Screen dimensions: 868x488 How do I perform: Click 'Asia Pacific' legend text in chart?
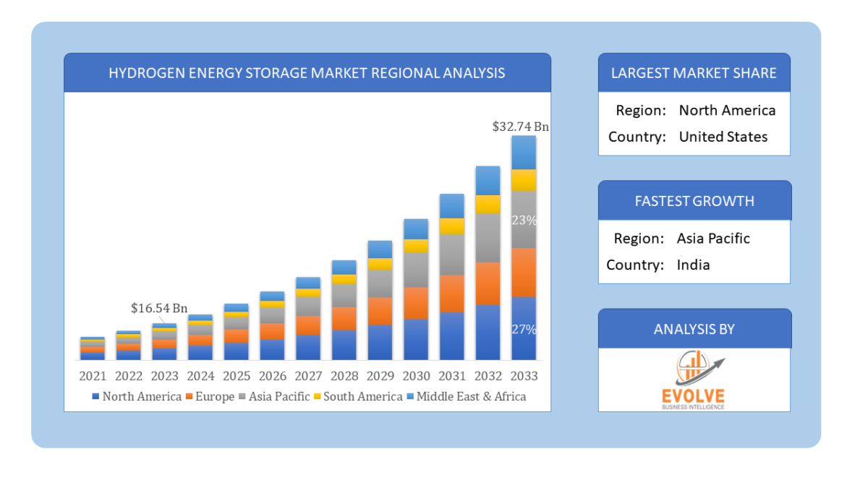tap(279, 397)
